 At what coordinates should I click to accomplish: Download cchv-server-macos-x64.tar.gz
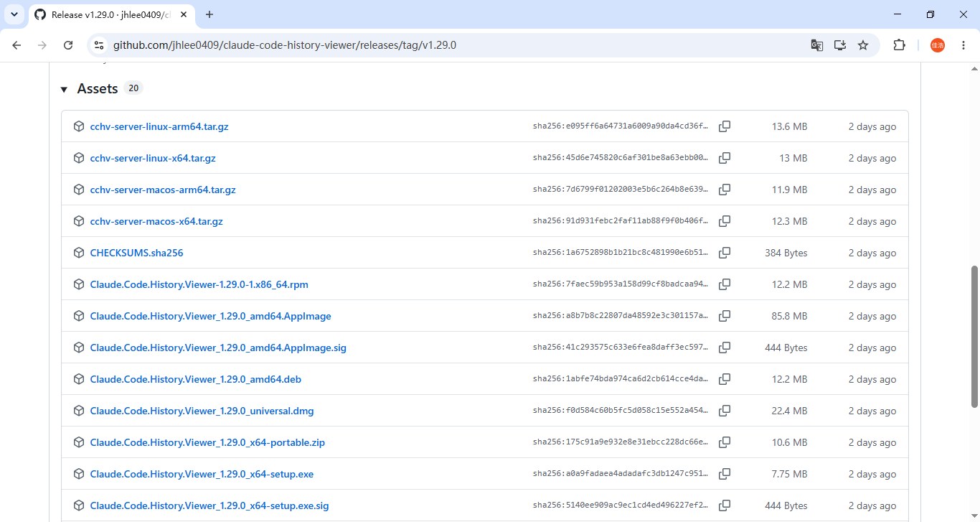[x=156, y=221]
